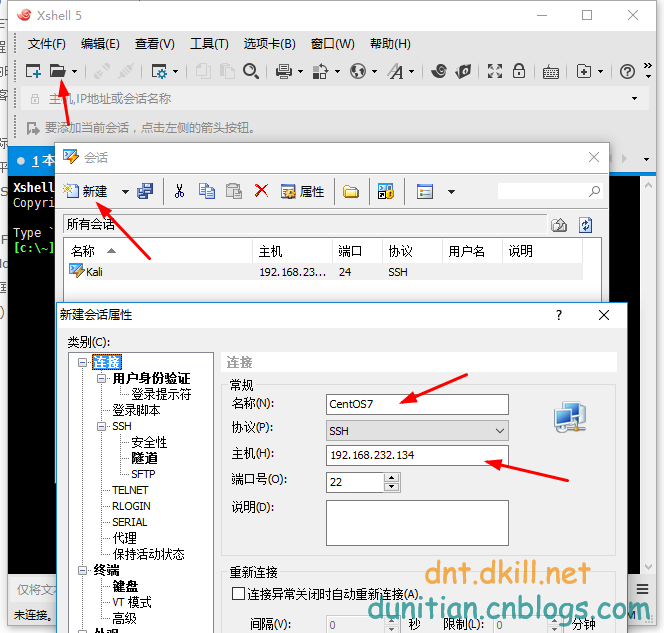Open the 查看(V) menu

[155, 44]
